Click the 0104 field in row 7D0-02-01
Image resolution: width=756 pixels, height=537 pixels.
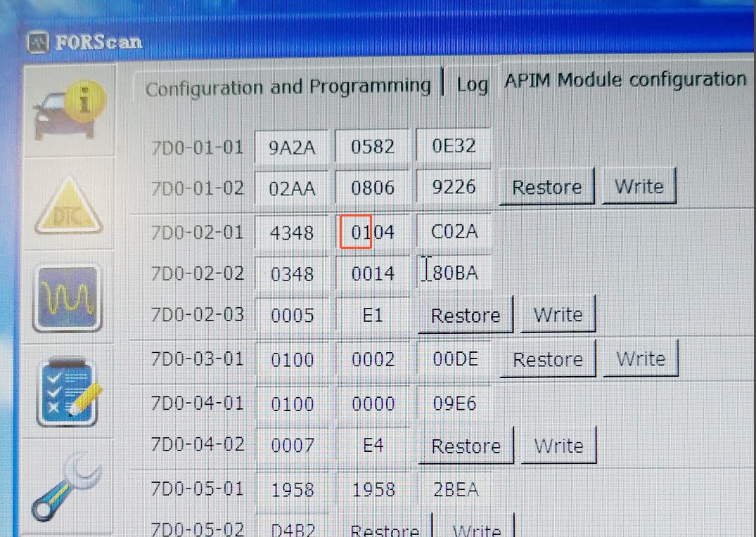[x=373, y=232]
